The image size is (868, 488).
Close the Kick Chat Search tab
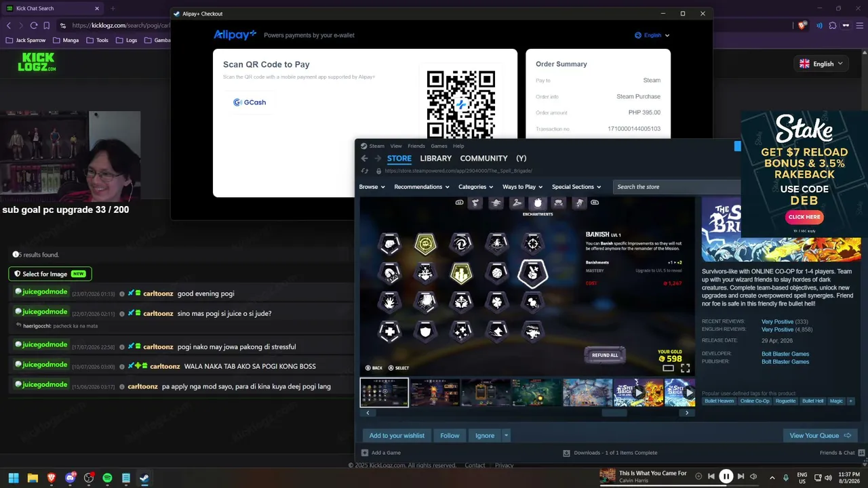coord(97,8)
